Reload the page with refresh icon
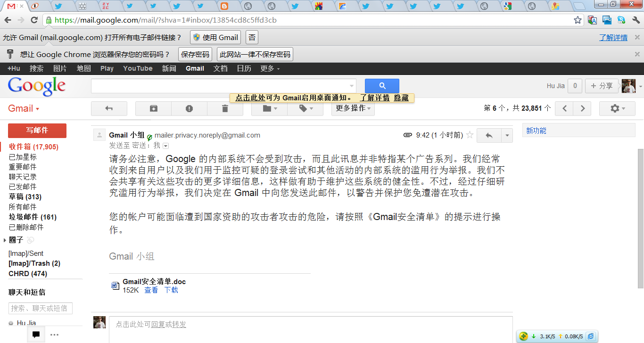 point(34,20)
